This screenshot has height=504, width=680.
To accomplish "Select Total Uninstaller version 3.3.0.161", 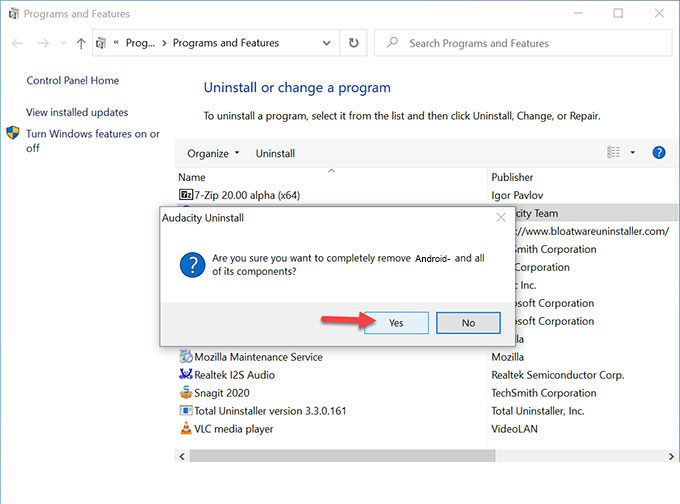I will tap(270, 411).
